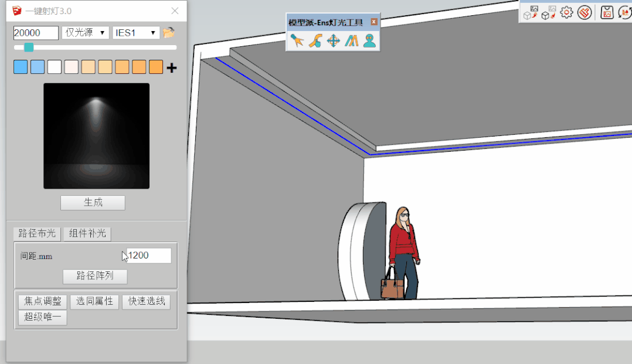The height and width of the screenshot is (364, 632).
Task: Click the red framed picture render icon
Action: pos(607,12)
